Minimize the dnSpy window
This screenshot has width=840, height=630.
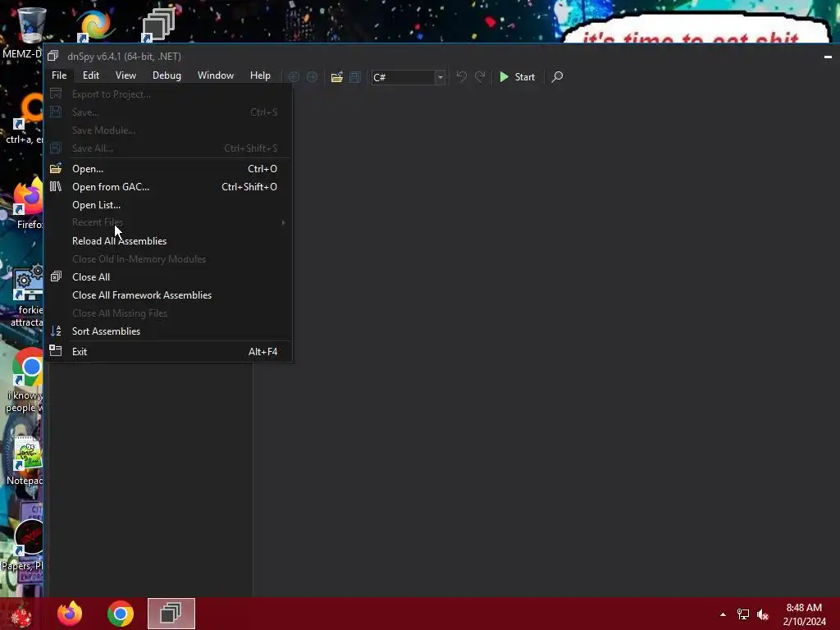tap(828, 57)
